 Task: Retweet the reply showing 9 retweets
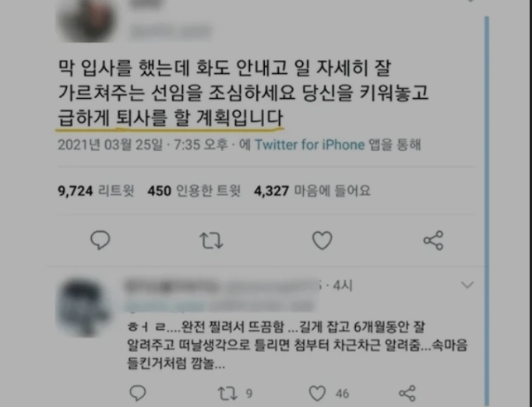pyautogui.click(x=227, y=394)
